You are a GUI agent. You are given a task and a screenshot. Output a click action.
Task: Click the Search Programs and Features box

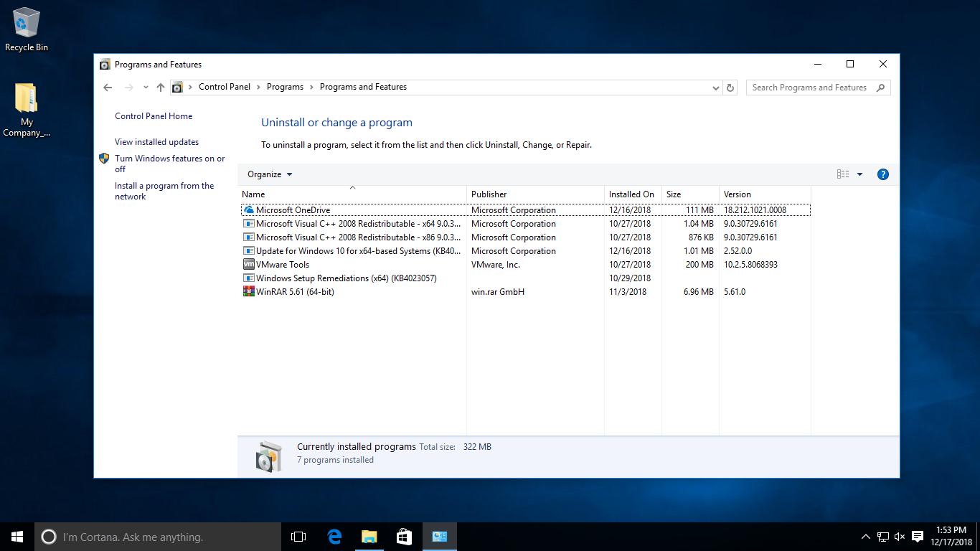point(811,88)
